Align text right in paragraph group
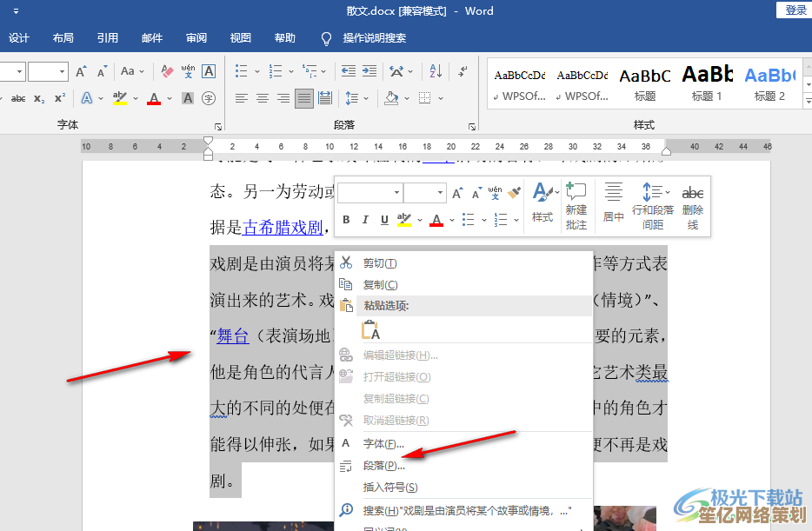This screenshot has height=531, width=812. coord(283,98)
